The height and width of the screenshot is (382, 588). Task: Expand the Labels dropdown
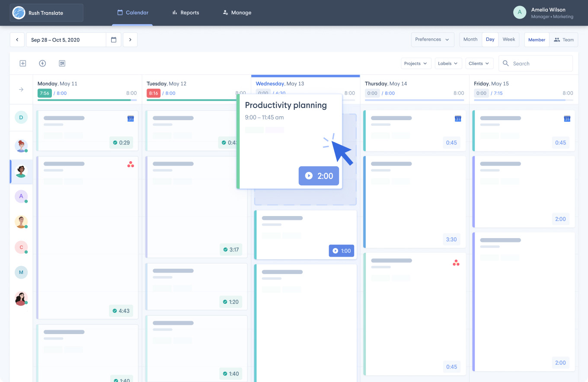(x=448, y=63)
